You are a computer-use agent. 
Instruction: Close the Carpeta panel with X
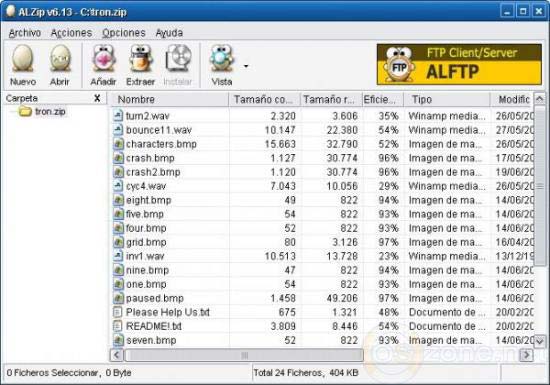[97, 99]
